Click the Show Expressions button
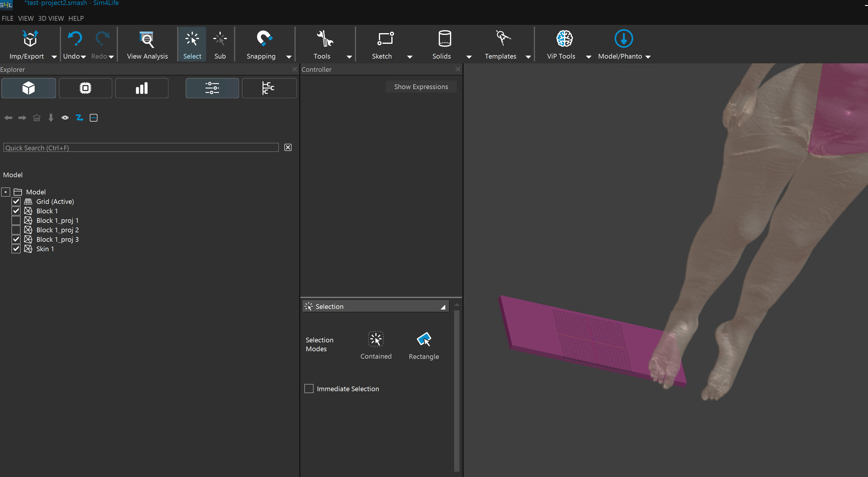Screen dimensions: 868x477 tap(421, 86)
